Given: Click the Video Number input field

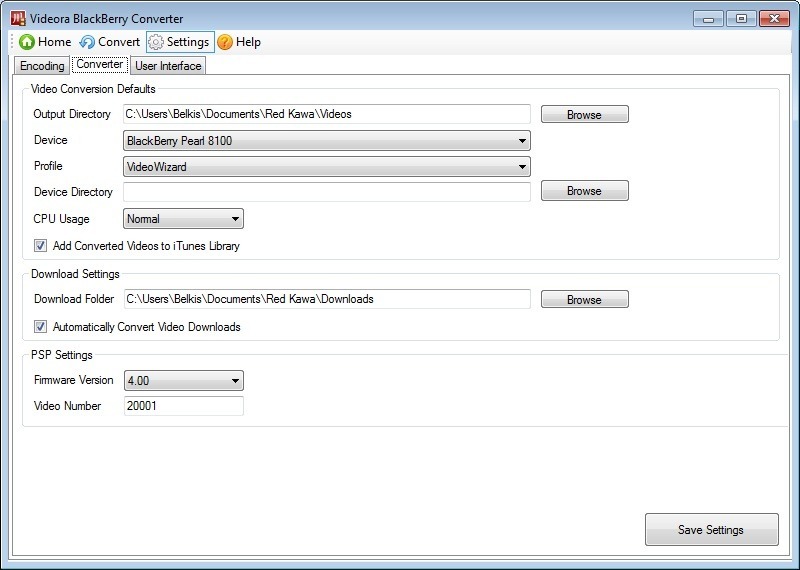Looking at the screenshot, I should [183, 406].
